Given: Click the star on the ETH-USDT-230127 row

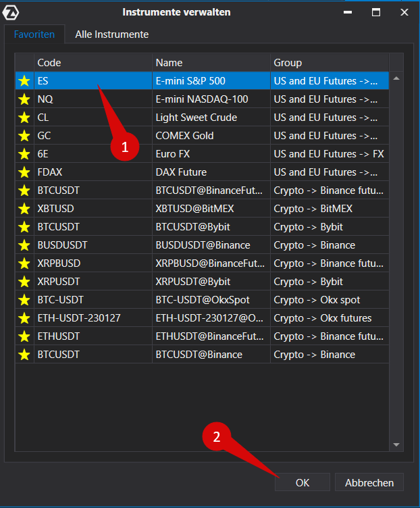Looking at the screenshot, I should [x=24, y=318].
